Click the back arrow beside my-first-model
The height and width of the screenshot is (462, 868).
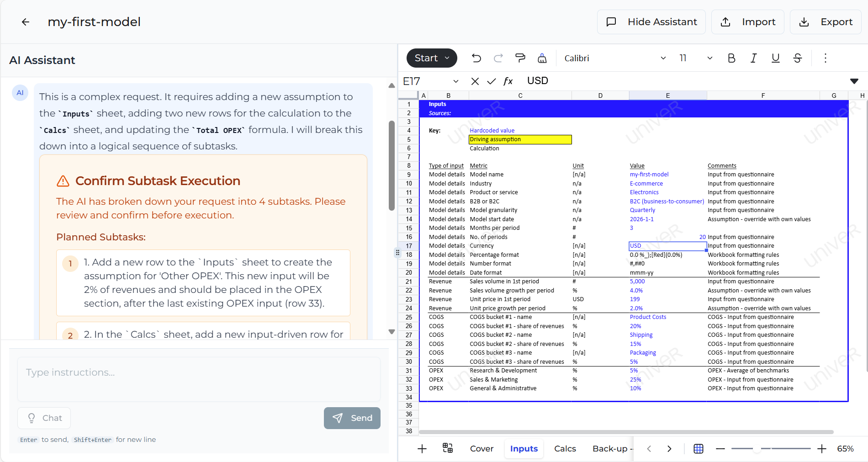pos(26,22)
